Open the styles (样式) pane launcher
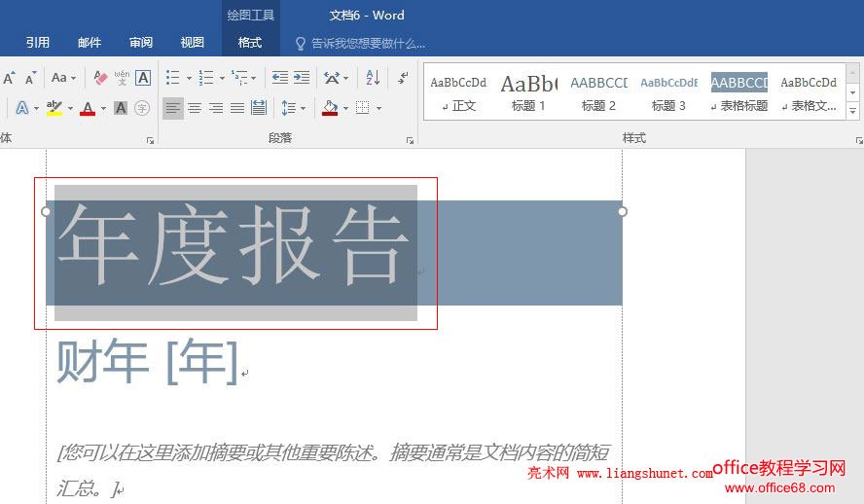 tap(859, 141)
